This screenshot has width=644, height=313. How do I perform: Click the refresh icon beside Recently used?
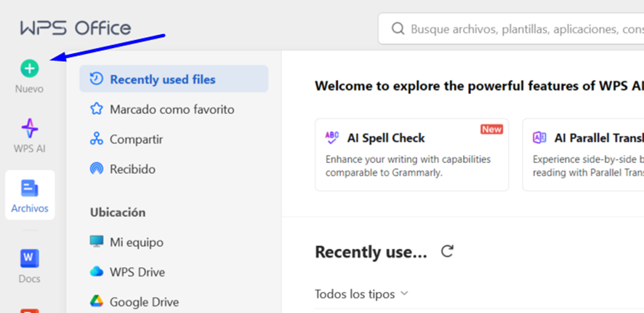447,252
